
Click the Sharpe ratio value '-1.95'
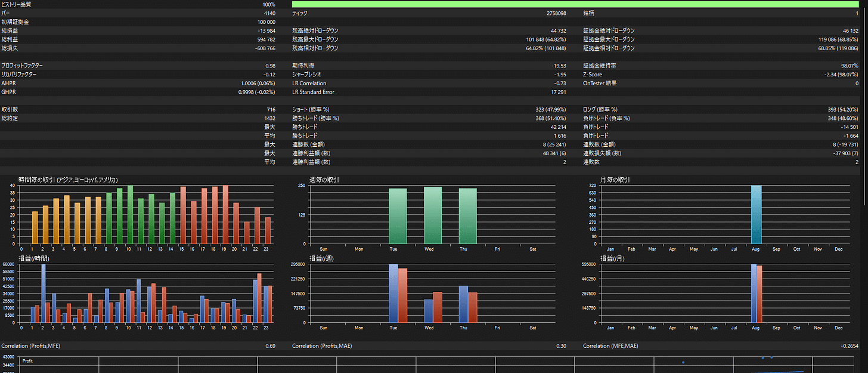point(561,75)
